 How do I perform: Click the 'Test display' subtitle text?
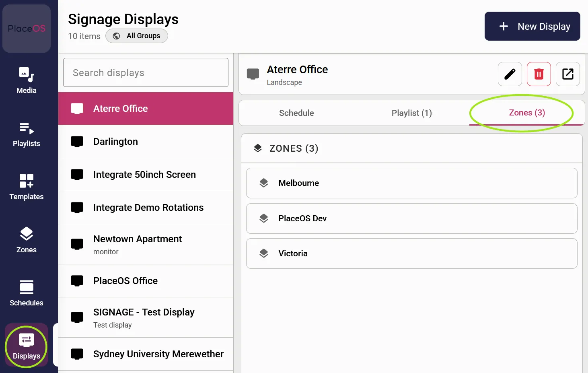(x=113, y=325)
